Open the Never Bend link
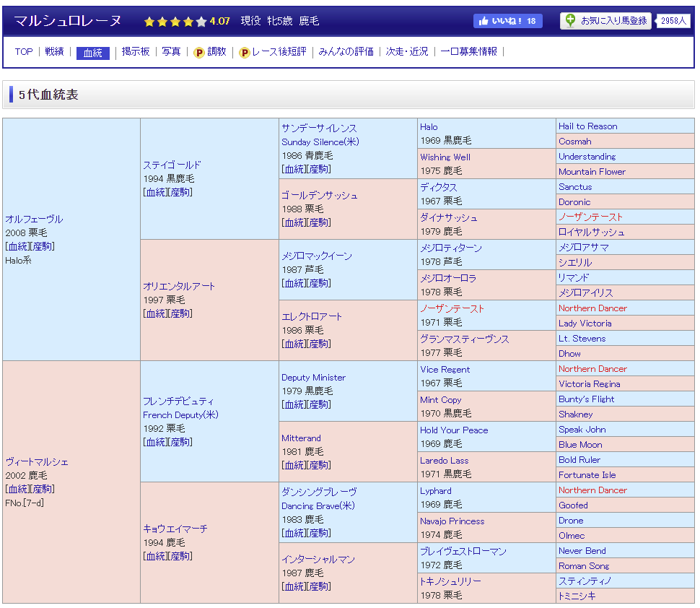The image size is (700, 608). (582, 551)
